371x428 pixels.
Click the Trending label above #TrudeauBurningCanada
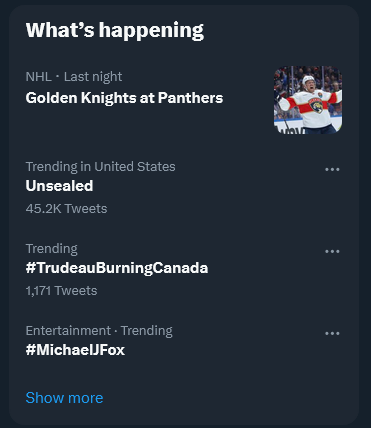coord(52,249)
